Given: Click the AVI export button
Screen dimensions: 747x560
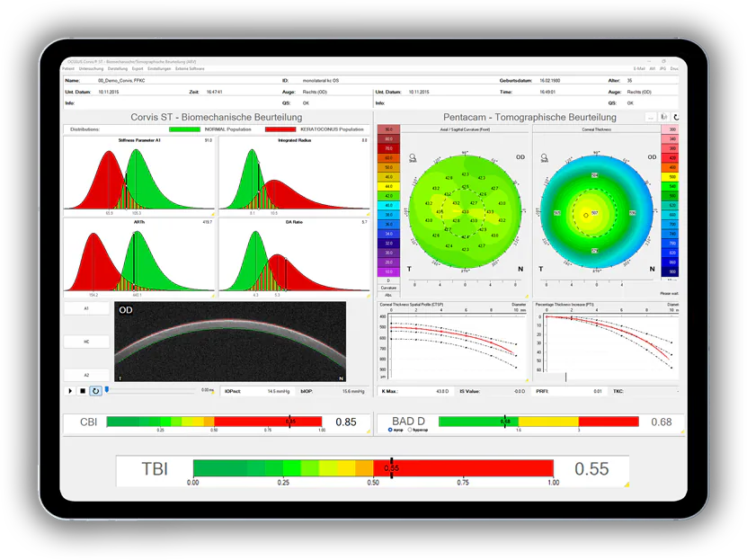Looking at the screenshot, I should click(653, 68).
